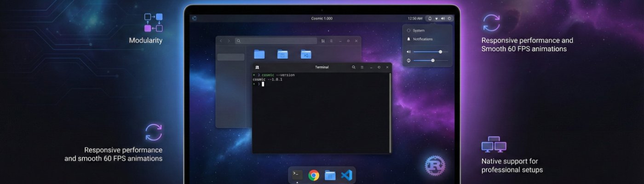
Task: Select the VS Code folder in the file manager
Action: click(x=306, y=54)
